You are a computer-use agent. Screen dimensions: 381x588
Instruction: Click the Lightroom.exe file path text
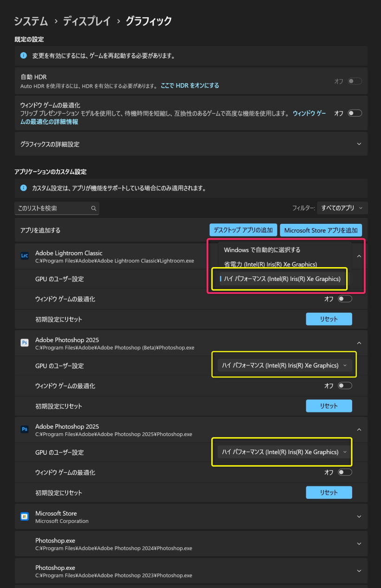(x=115, y=261)
